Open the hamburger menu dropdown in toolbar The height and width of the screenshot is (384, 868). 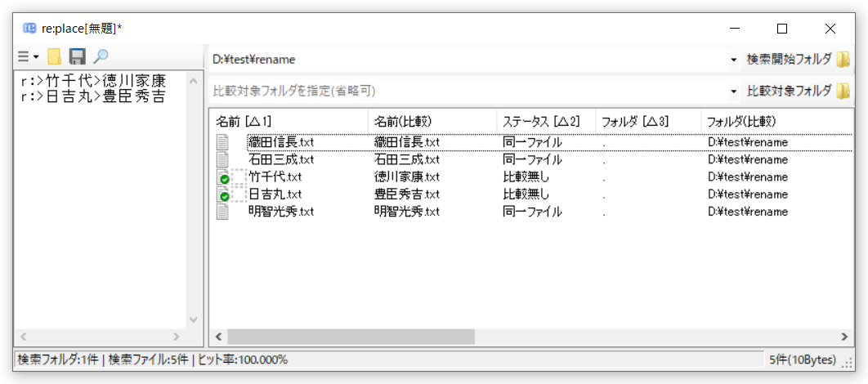[28, 56]
